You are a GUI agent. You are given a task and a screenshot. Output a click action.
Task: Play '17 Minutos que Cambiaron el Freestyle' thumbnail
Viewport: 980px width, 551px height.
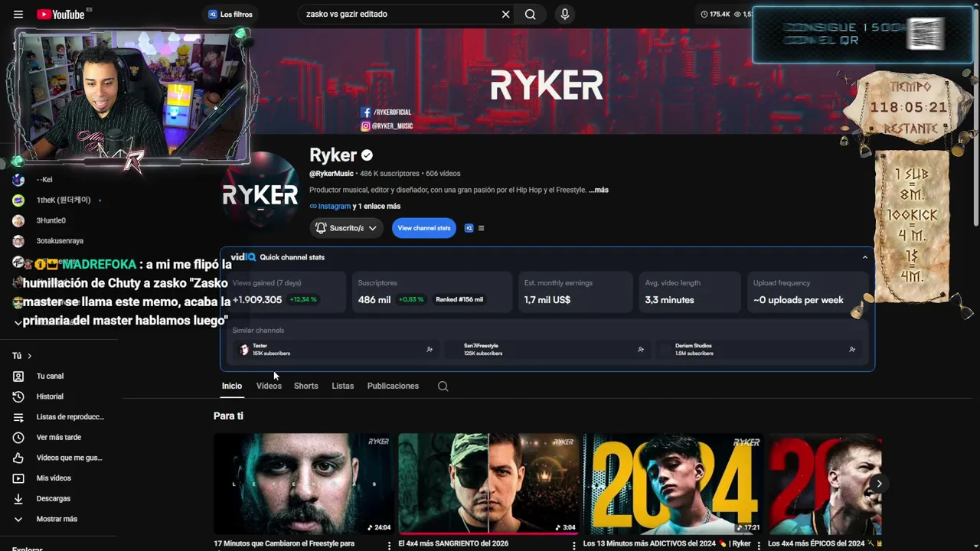click(x=303, y=484)
